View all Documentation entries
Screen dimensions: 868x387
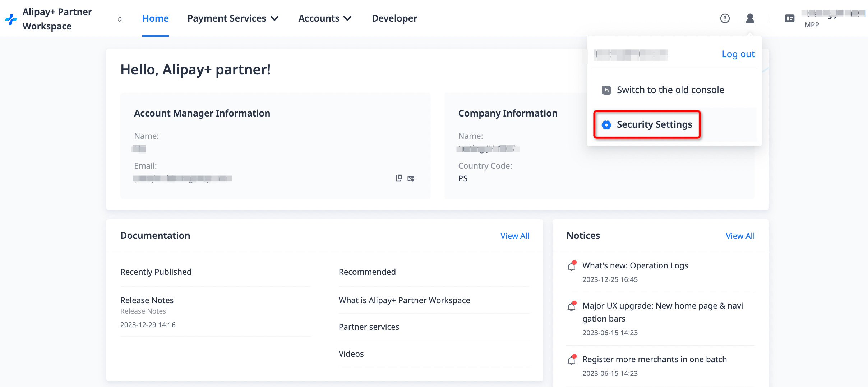(514, 236)
